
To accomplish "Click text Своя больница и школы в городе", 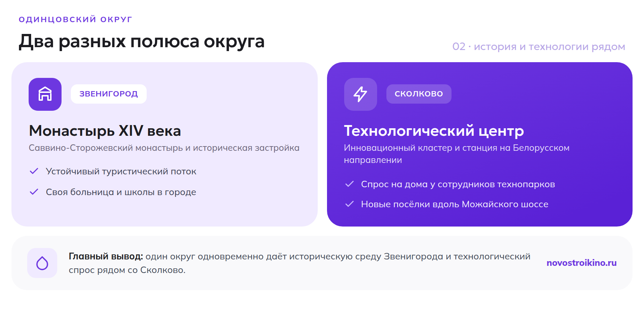I will pos(121,192).
